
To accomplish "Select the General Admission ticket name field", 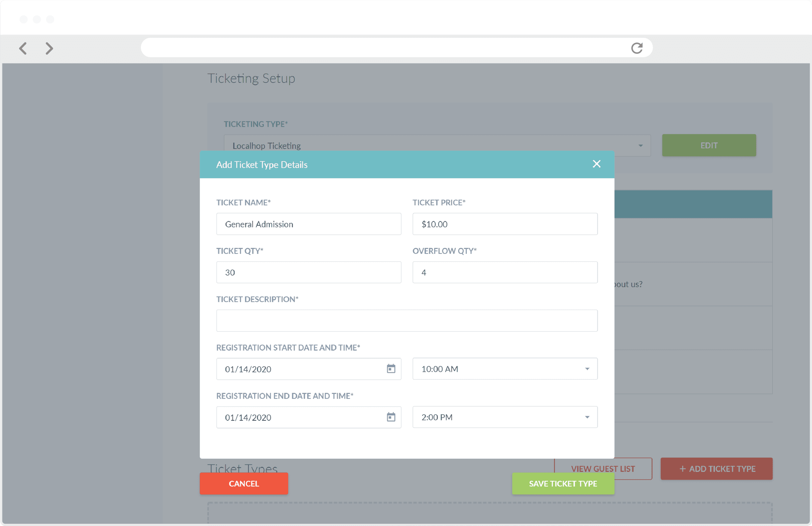I will 309,224.
